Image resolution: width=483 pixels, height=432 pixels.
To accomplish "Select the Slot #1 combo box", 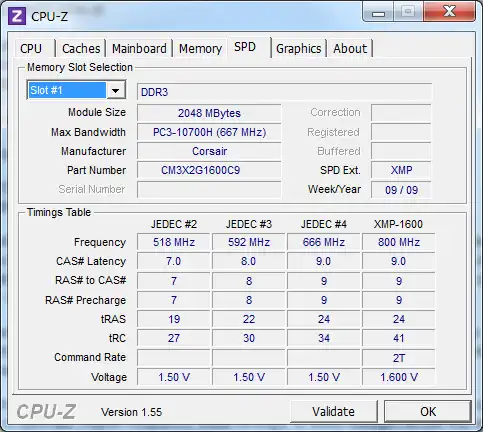I will click(76, 90).
